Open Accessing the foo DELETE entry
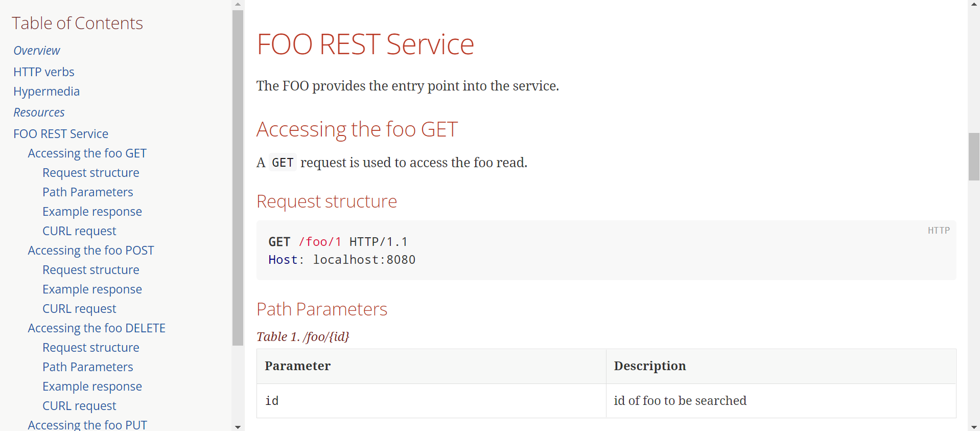 97,328
